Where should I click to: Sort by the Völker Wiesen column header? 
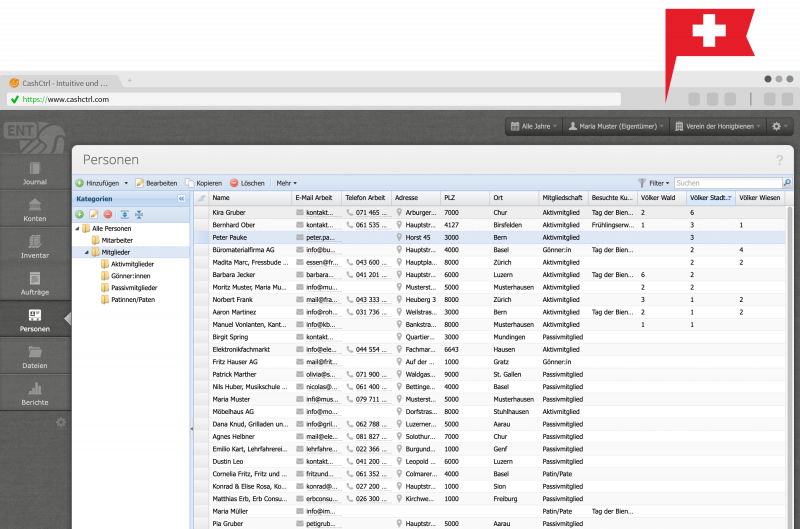click(x=760, y=198)
